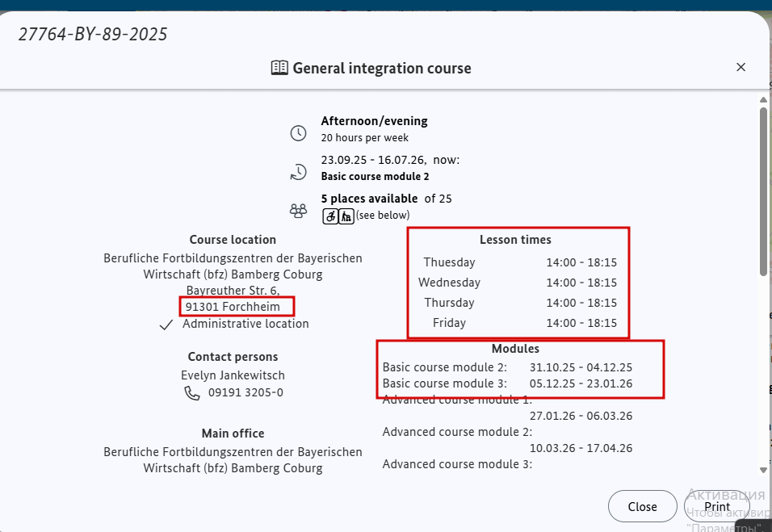Image resolution: width=772 pixels, height=532 pixels.
Task: Select the text 91301 Forchheim
Action: (233, 307)
